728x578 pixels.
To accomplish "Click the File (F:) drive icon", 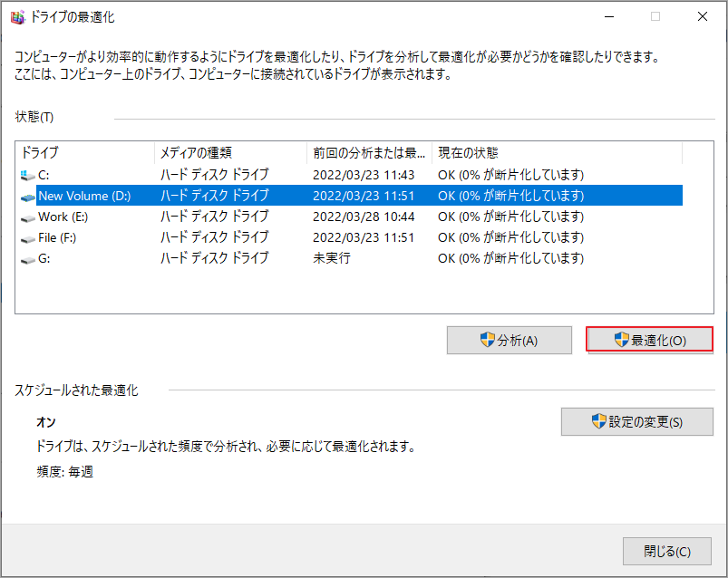I will pos(25,237).
